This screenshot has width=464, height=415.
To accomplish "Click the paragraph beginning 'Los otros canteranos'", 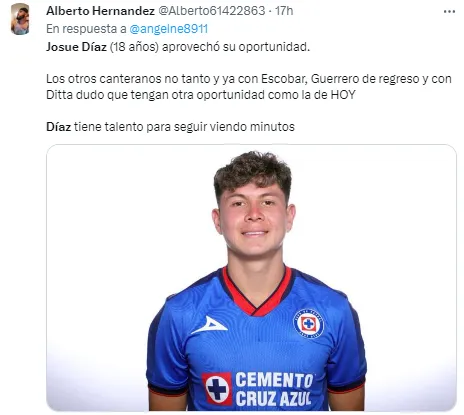I will pyautogui.click(x=249, y=87).
